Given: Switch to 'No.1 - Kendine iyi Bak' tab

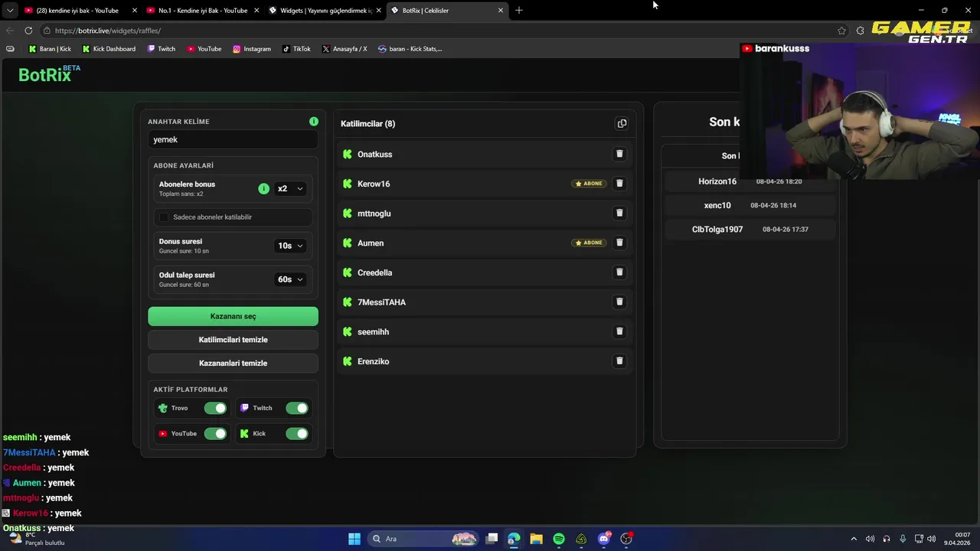Looking at the screenshot, I should click(x=203, y=11).
